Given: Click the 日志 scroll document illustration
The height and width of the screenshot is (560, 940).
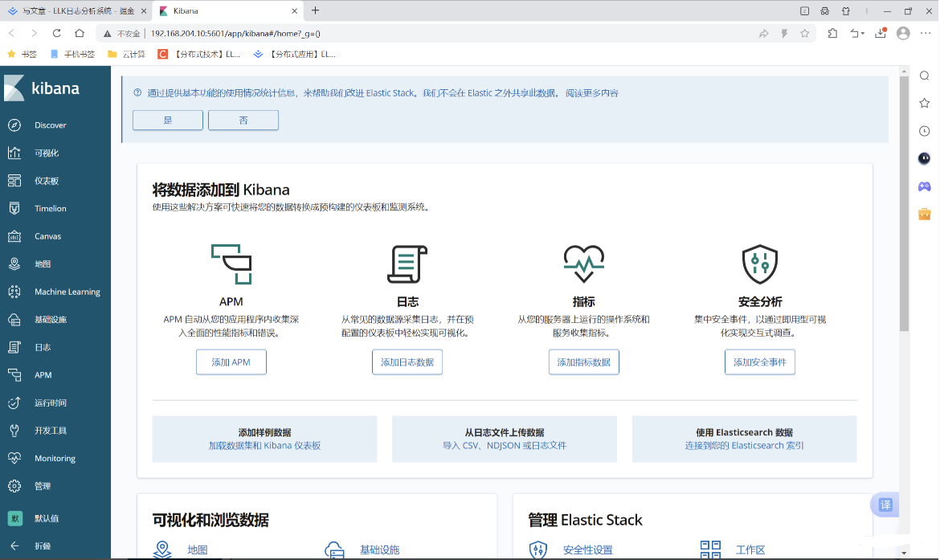Looking at the screenshot, I should tap(407, 264).
